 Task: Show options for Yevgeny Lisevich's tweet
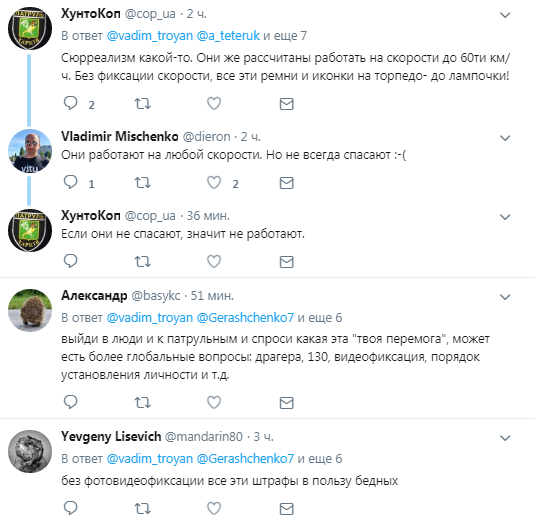[x=505, y=438]
